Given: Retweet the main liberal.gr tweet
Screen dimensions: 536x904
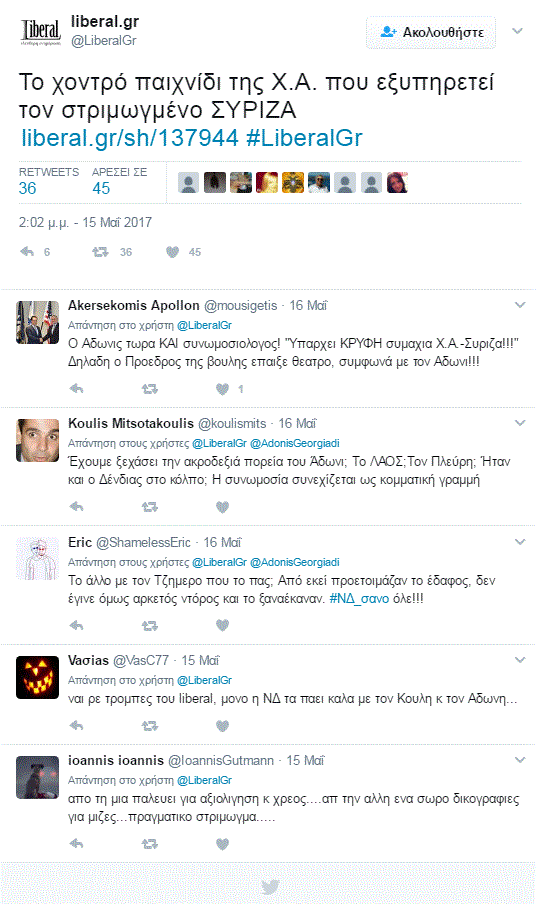Looking at the screenshot, I should click(100, 252).
